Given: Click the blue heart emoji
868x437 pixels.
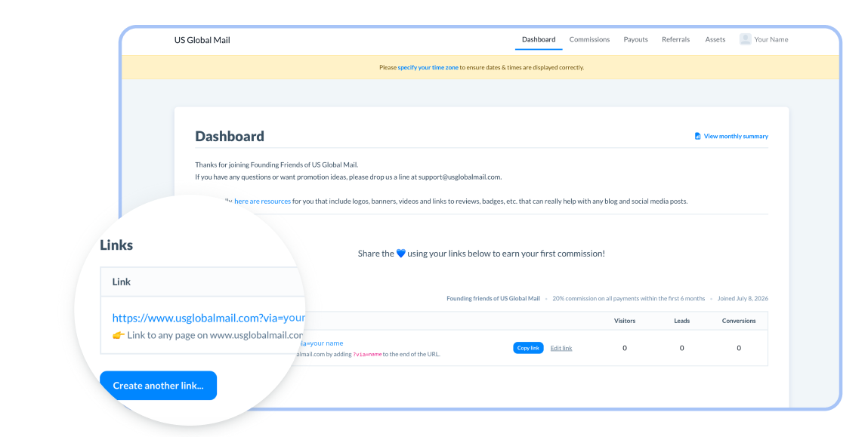Looking at the screenshot, I should point(401,254).
